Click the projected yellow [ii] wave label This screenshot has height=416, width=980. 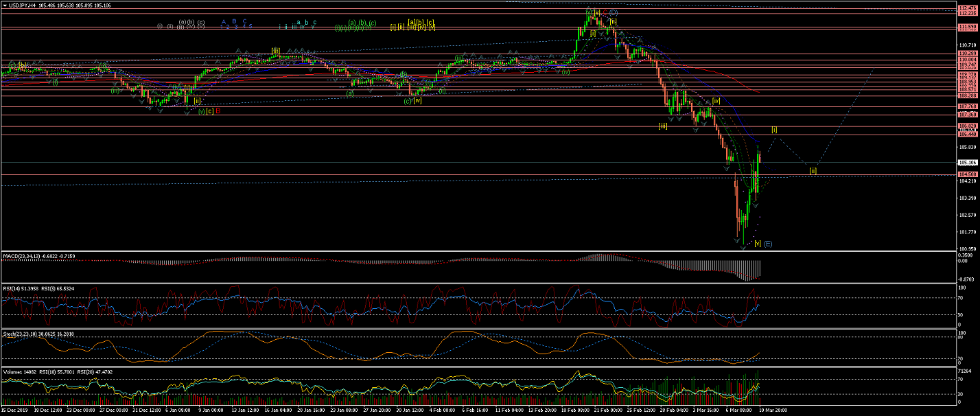[x=813, y=170]
